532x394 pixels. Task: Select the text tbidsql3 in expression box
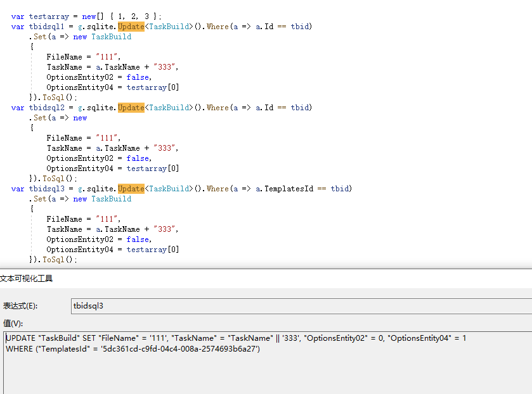[x=90, y=306]
